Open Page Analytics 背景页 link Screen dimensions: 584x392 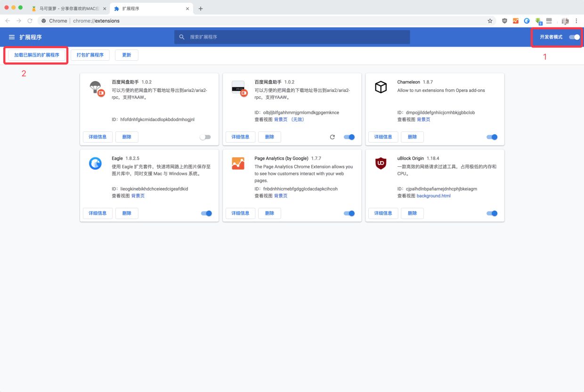click(281, 196)
